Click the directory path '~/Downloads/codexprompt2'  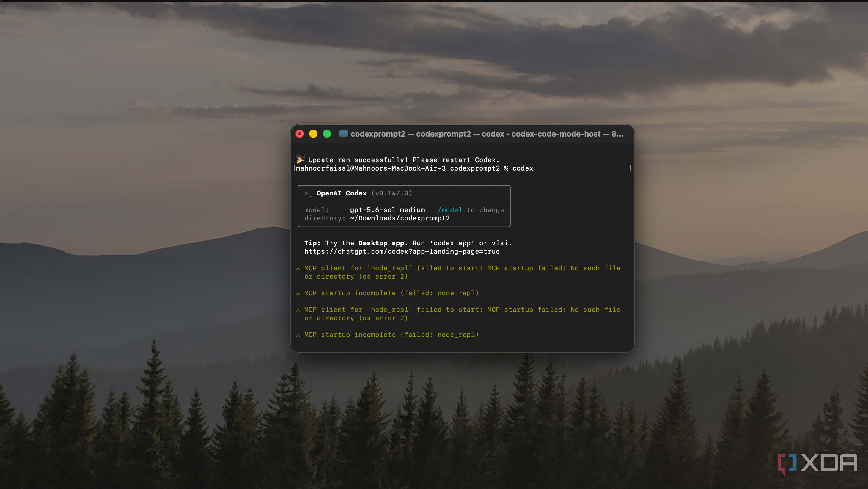[x=400, y=218]
